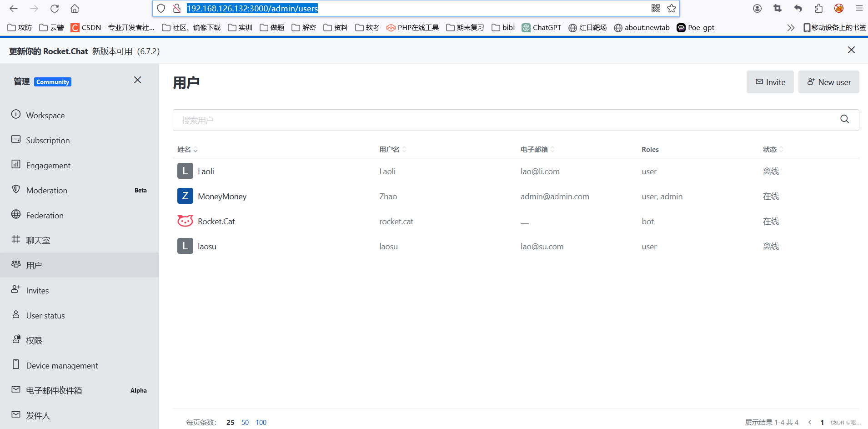Viewport: 868px width, 429px height.
Task: Show 25 items per page
Action: point(231,423)
